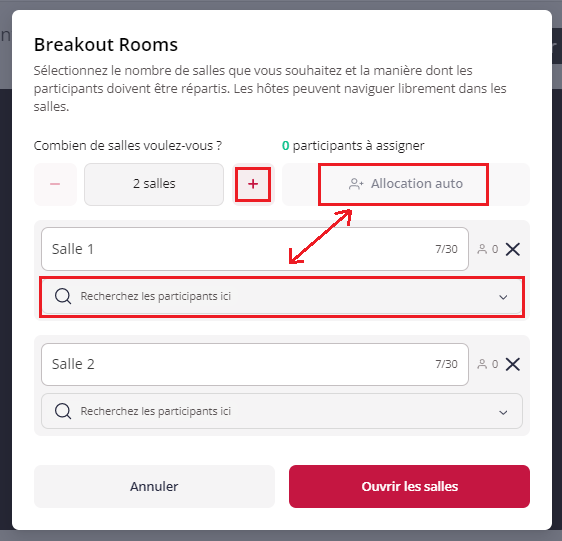Click the Salle 2 participant search box
Screen dimensions: 562x541
[282, 411]
